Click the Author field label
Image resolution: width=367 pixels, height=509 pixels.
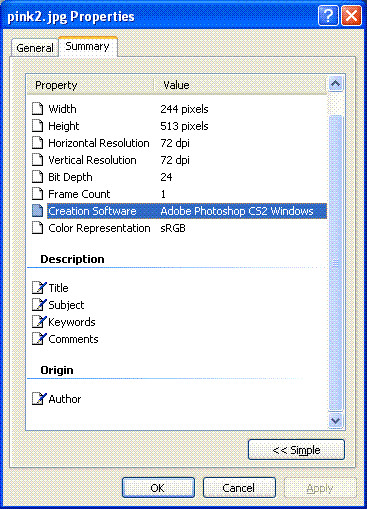[x=65, y=399]
